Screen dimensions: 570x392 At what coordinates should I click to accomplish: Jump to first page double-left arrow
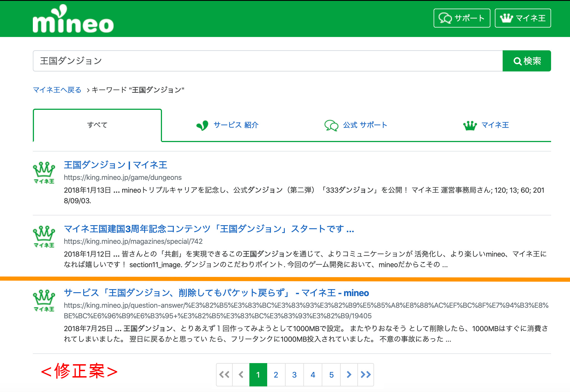[x=224, y=375]
